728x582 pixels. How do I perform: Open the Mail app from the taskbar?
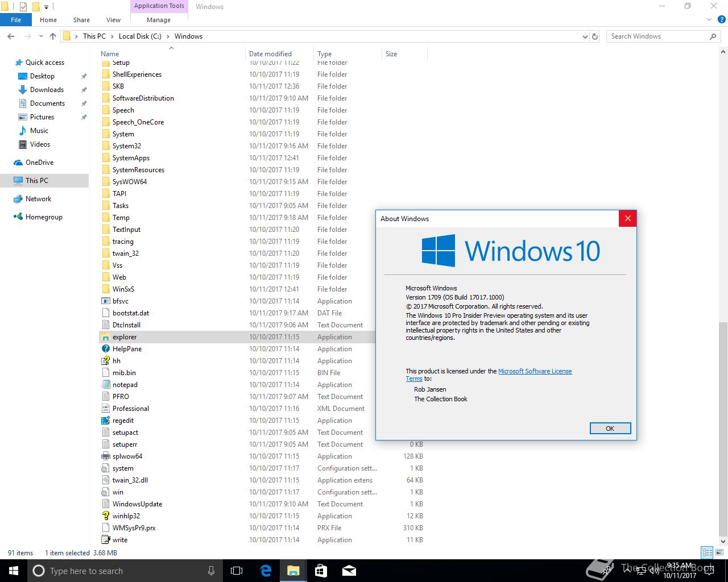tap(349, 571)
